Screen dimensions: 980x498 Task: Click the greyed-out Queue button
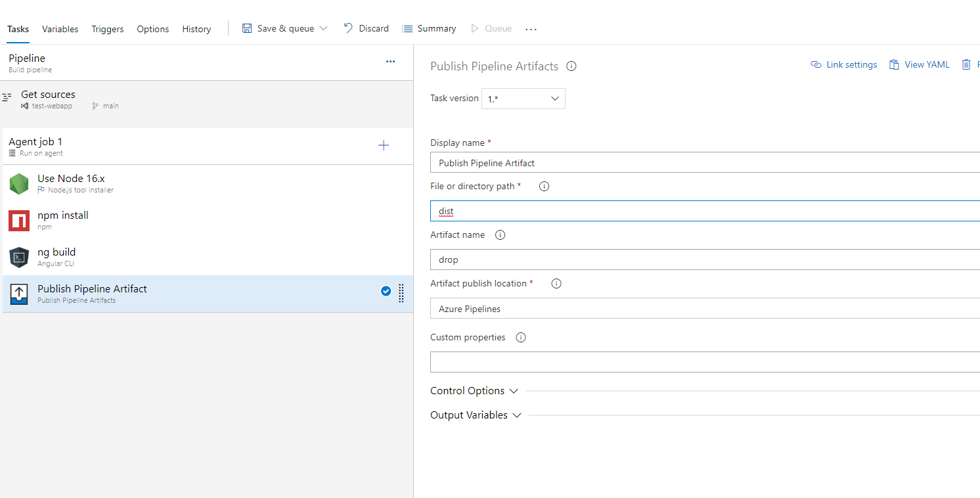[491, 28]
